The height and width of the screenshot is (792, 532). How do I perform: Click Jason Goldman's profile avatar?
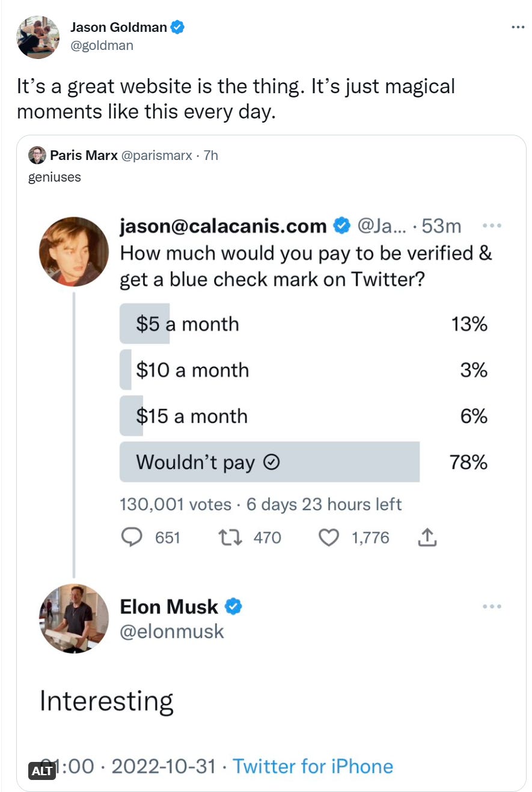38,37
